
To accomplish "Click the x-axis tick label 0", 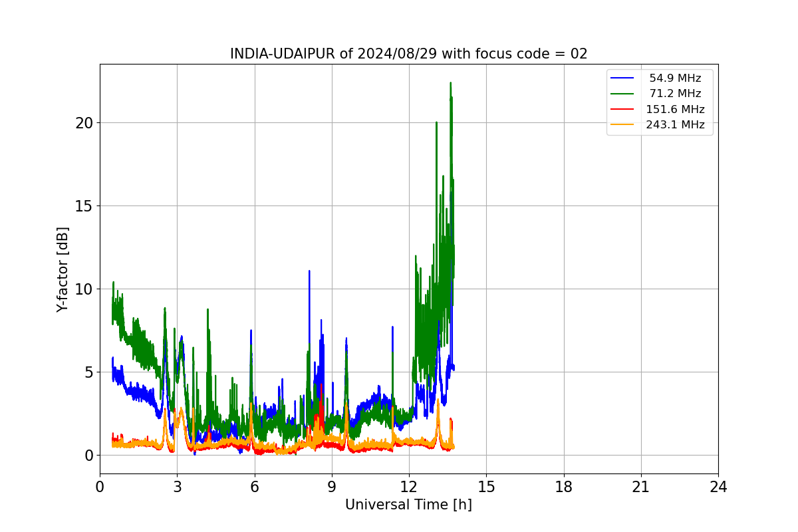I will tap(100, 487).
